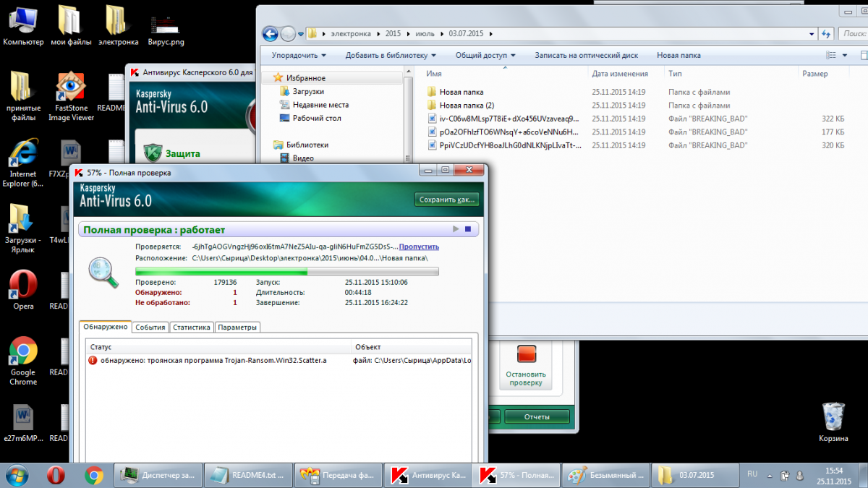The height and width of the screenshot is (488, 868).
Task: Click электронка in the address breadcrumb
Action: [351, 33]
